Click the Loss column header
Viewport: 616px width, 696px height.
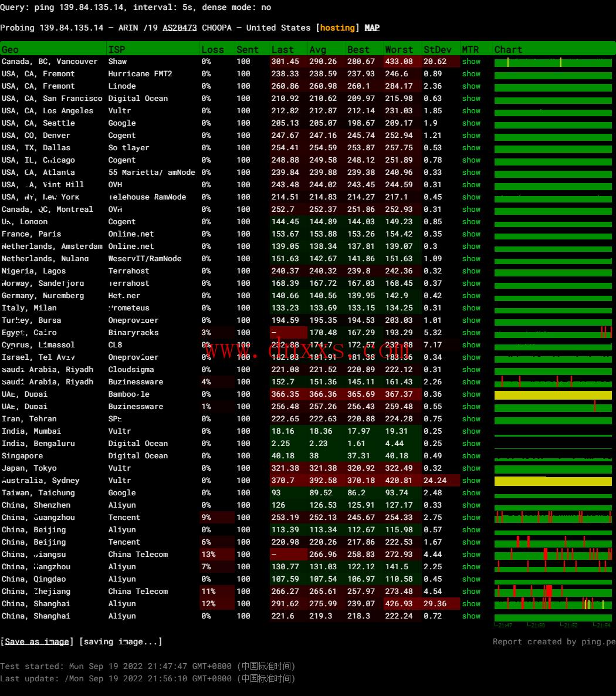coord(212,50)
